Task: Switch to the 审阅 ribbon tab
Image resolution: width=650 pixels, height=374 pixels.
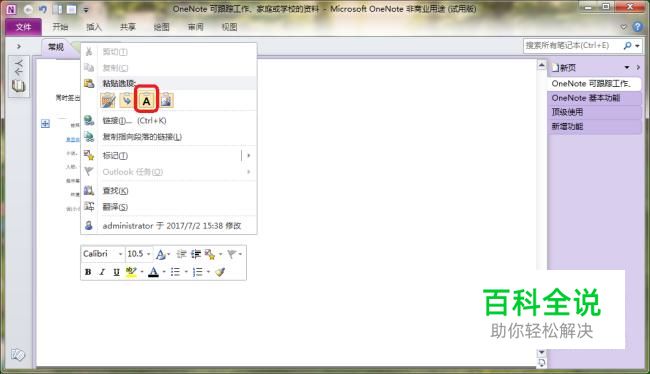Action: [195, 27]
